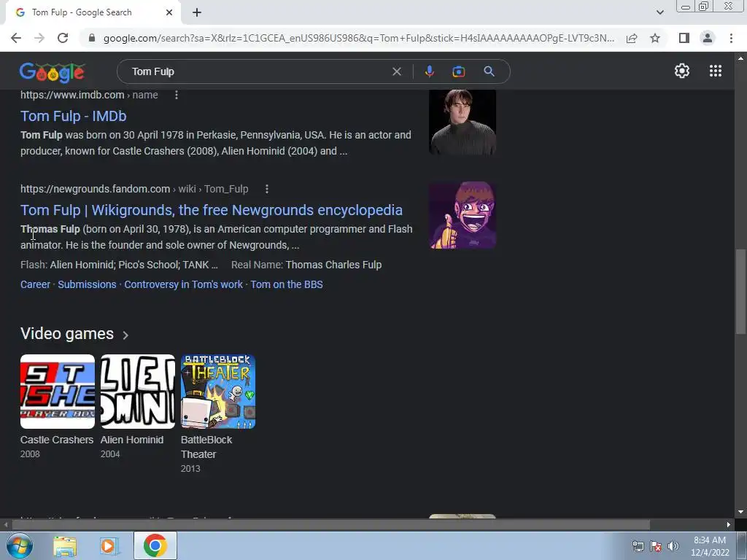This screenshot has width=747, height=560.
Task: Open the Tom Fulp - IMDb link
Action: click(x=74, y=116)
